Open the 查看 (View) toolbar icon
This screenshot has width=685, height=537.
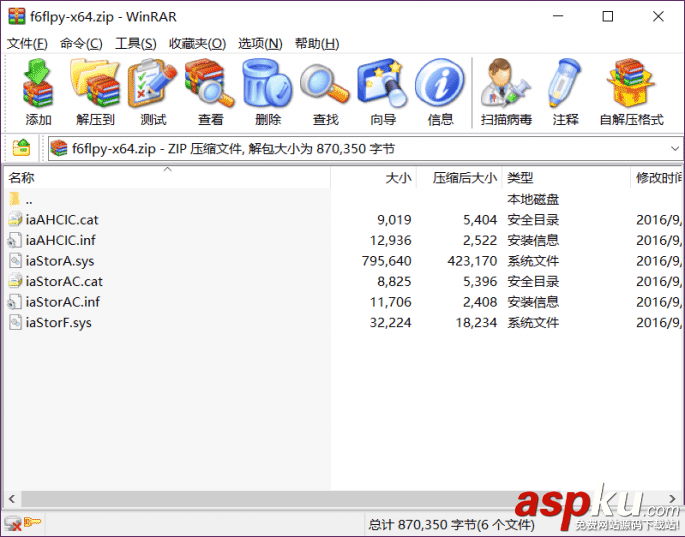(x=210, y=83)
